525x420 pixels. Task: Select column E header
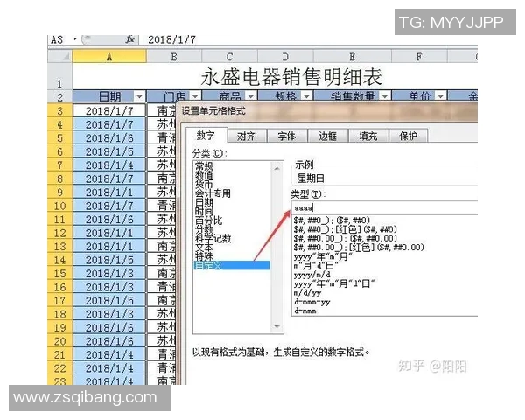353,57
